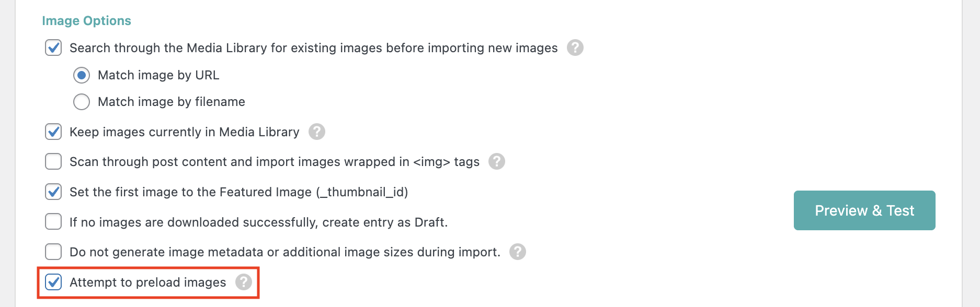Screen dimensions: 980x307
Task: Open help for image metadata generation option
Action: click(517, 252)
